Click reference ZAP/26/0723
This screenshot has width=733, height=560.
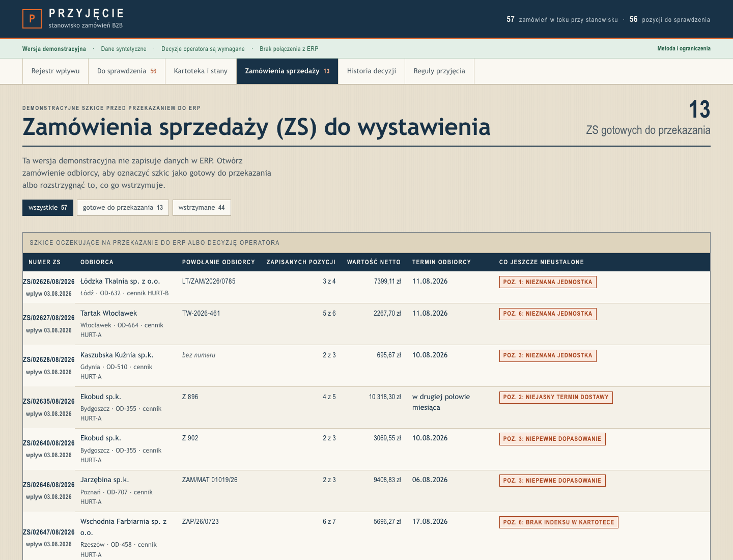tap(201, 521)
